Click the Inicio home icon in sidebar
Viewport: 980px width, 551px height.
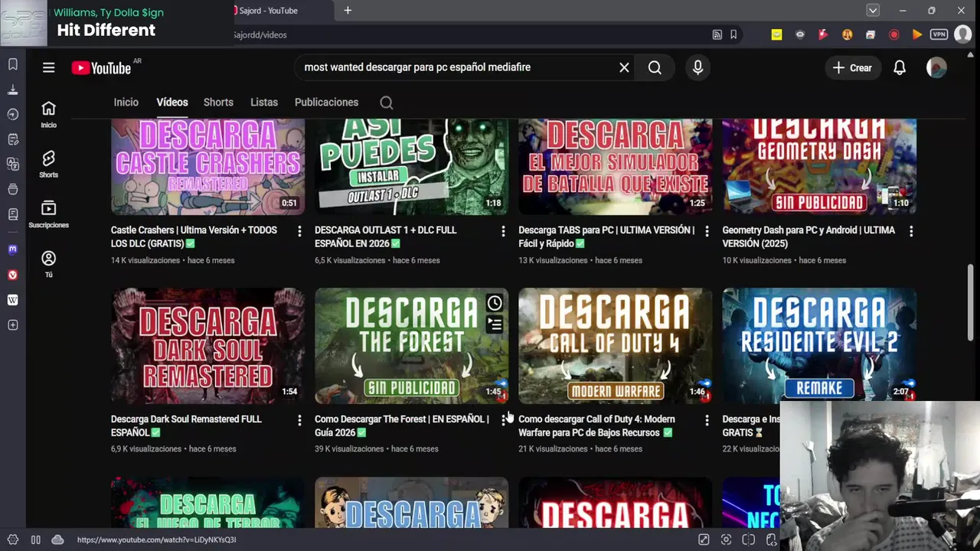[x=48, y=113]
